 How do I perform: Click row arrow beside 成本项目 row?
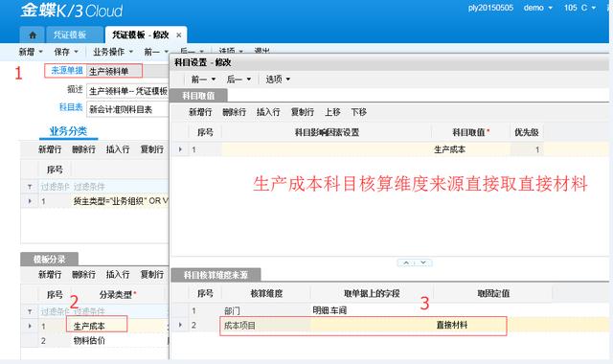[x=180, y=325]
